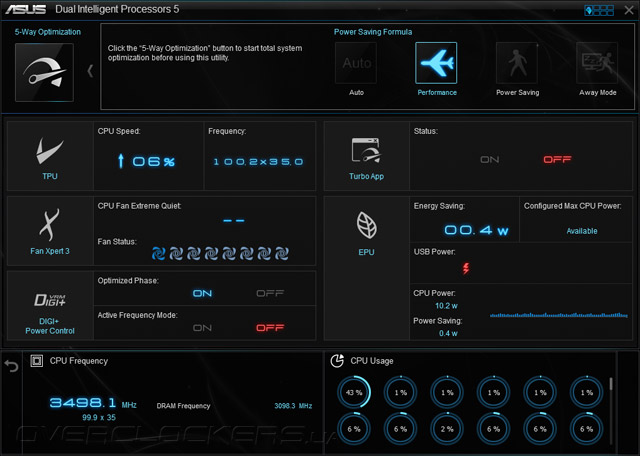Click the USB Power lightning icon
The width and height of the screenshot is (640, 456).
click(466, 268)
